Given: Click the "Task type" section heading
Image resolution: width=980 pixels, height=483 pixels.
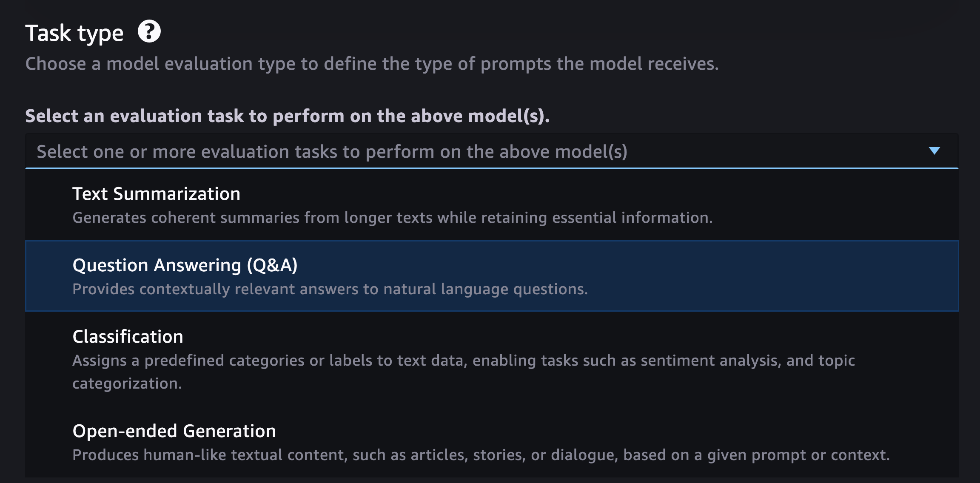Looking at the screenshot, I should click(74, 33).
